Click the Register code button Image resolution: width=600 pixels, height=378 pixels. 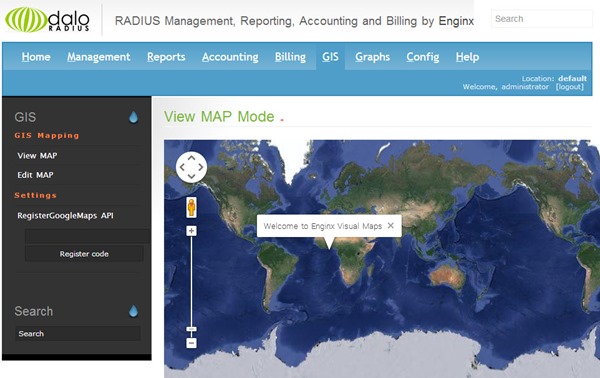point(84,254)
